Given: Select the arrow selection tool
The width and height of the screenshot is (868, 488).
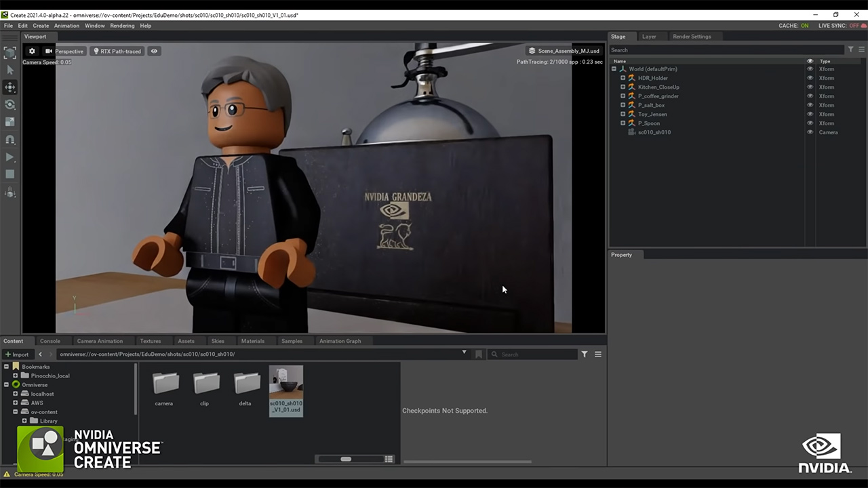Looking at the screenshot, I should (10, 70).
